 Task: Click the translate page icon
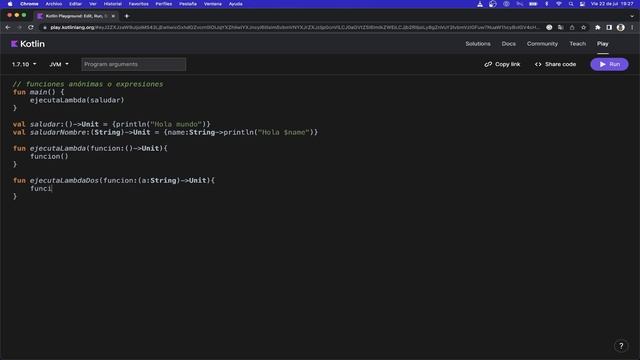click(560, 27)
